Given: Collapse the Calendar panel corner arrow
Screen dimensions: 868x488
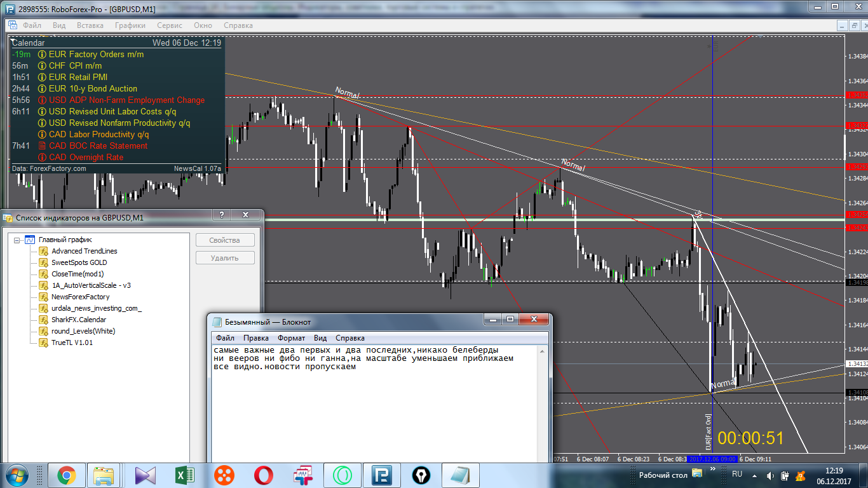Looking at the screenshot, I should tap(13, 41).
